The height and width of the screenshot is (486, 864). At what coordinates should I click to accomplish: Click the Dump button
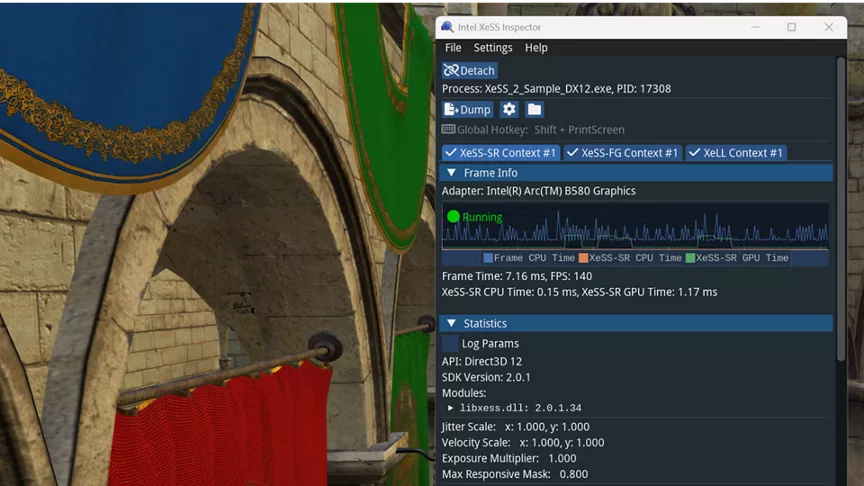click(467, 110)
